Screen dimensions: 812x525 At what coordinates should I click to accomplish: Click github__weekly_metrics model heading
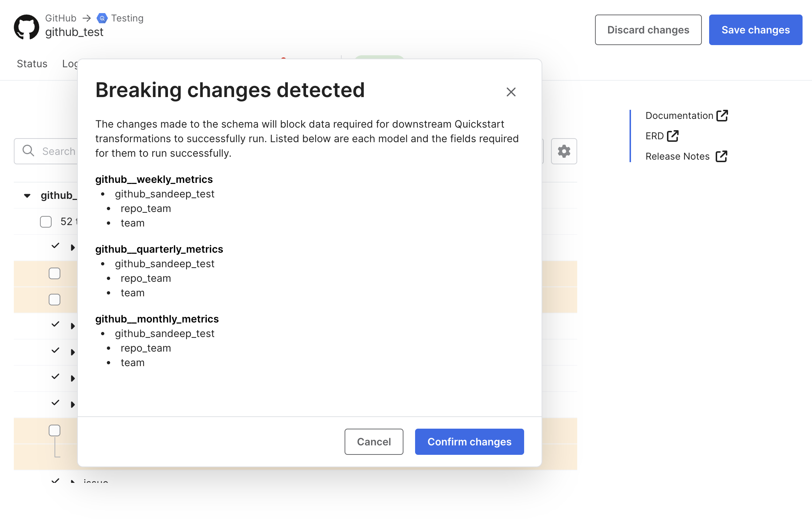154,179
